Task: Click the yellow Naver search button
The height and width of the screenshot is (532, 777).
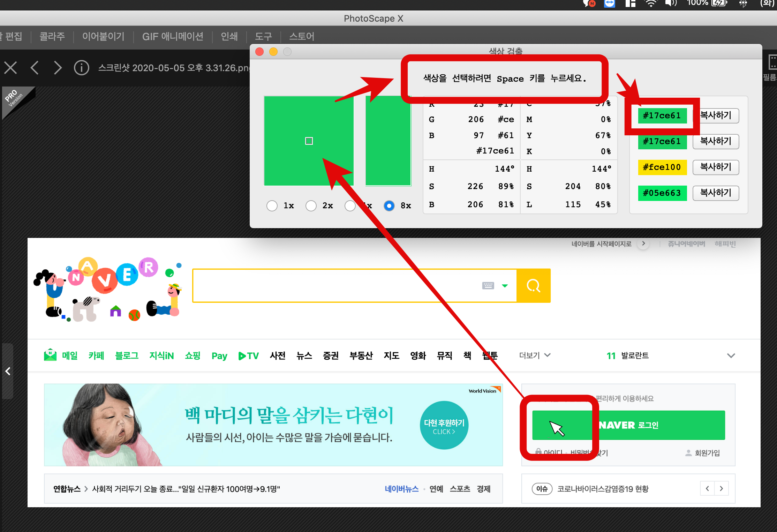Action: [533, 285]
